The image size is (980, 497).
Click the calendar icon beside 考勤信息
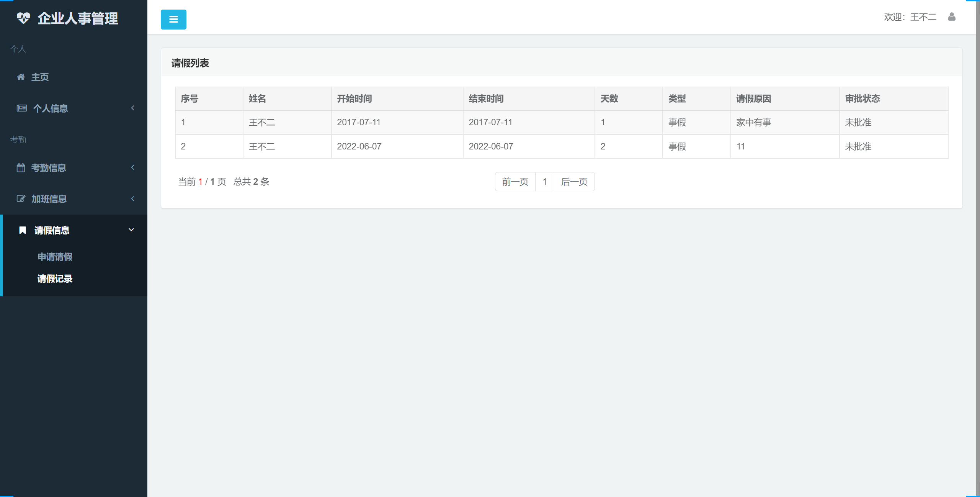21,167
